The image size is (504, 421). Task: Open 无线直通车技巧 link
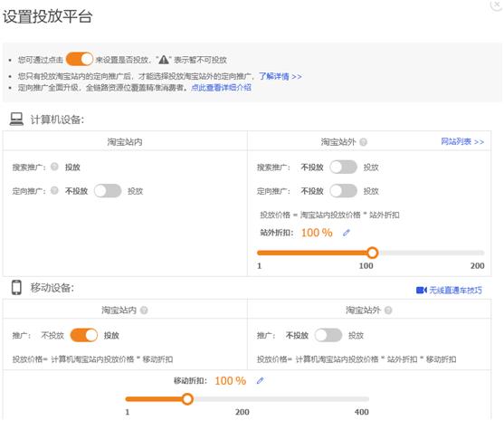pyautogui.click(x=455, y=290)
